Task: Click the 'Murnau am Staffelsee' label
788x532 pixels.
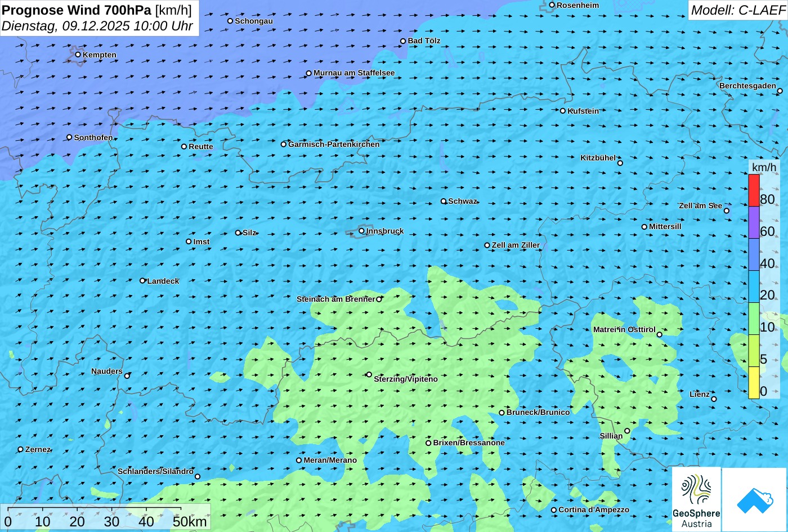Action: click(354, 73)
